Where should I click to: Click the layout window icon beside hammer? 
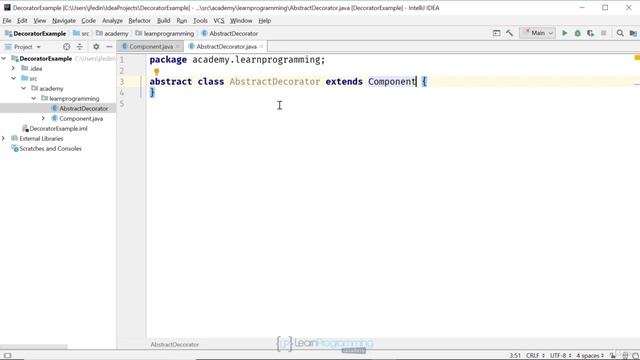(x=496, y=33)
